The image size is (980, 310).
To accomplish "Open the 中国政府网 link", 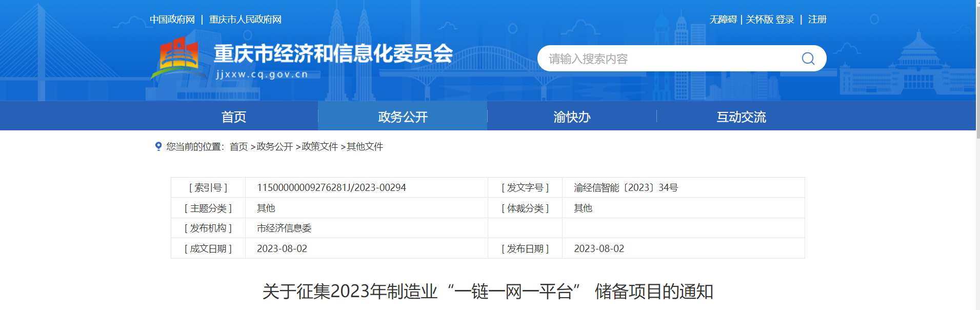I will coord(172,20).
